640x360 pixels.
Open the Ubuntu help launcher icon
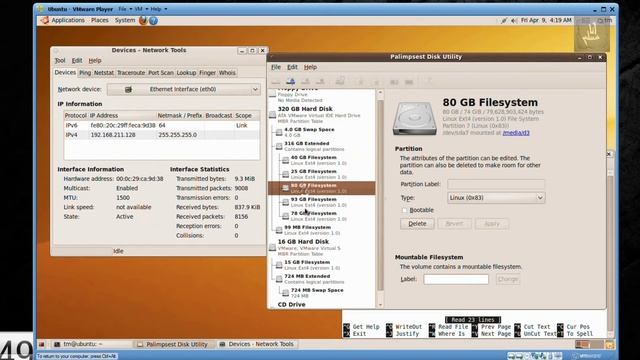[x=153, y=20]
